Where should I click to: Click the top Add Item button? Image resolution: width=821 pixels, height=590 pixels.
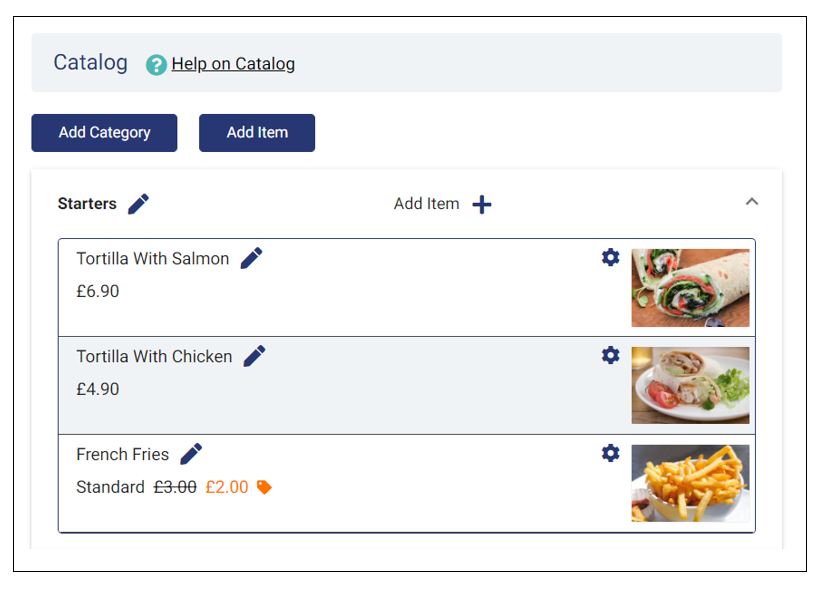coord(257,133)
